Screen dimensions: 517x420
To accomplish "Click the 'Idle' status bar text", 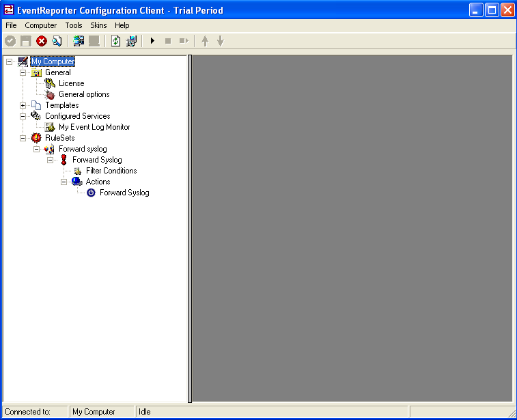I will 144,412.
